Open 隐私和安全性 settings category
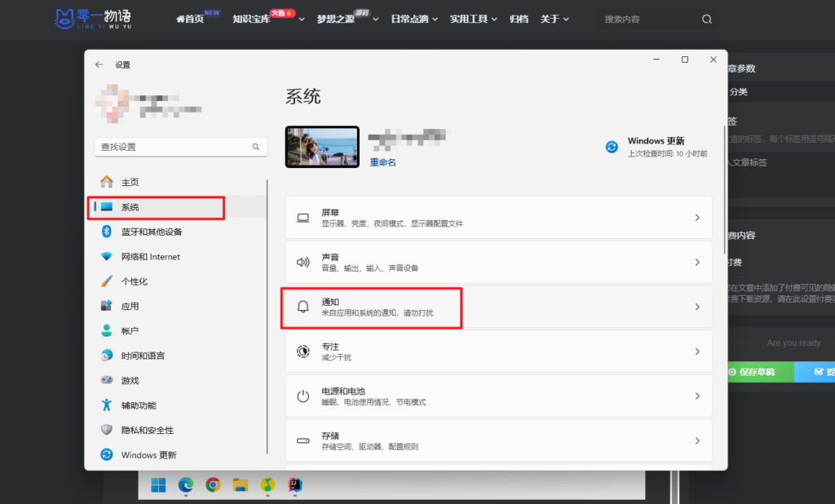835x504 pixels. pyautogui.click(x=147, y=430)
